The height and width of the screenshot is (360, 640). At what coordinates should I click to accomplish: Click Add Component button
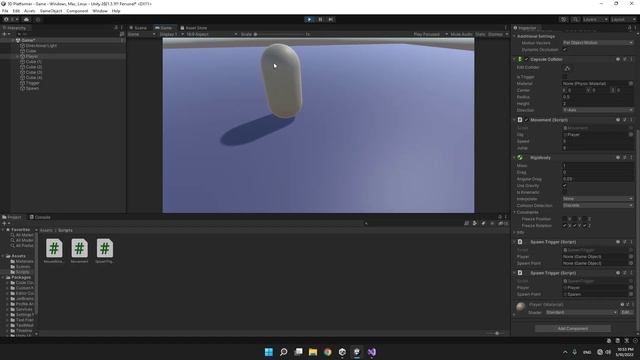[573, 329]
